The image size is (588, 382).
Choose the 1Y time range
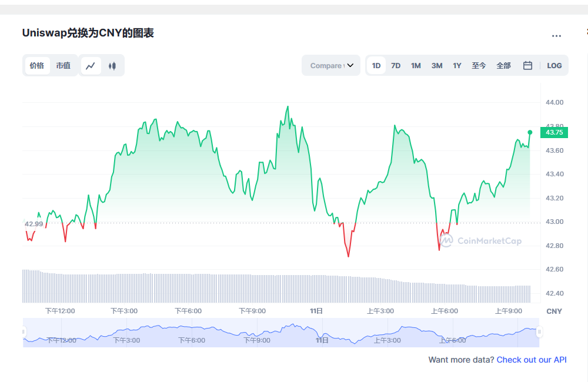coord(457,66)
